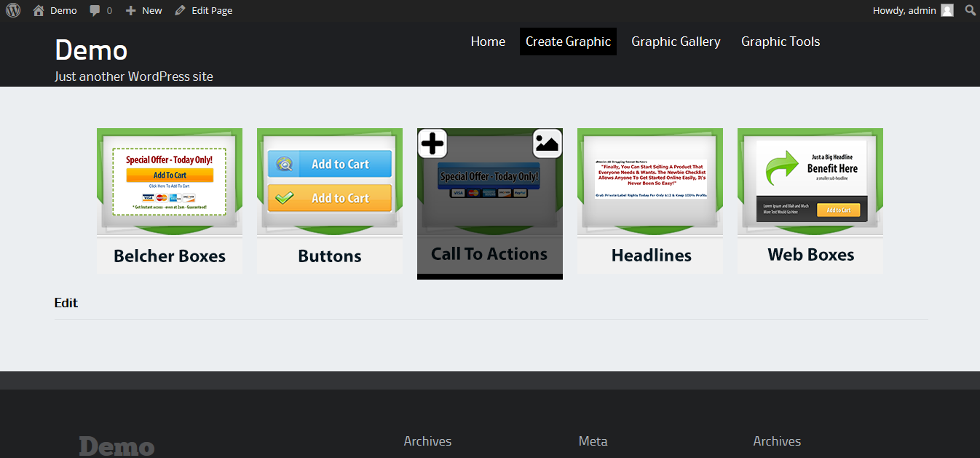
Task: Open the Headlines category thumbnail
Action: click(x=650, y=201)
